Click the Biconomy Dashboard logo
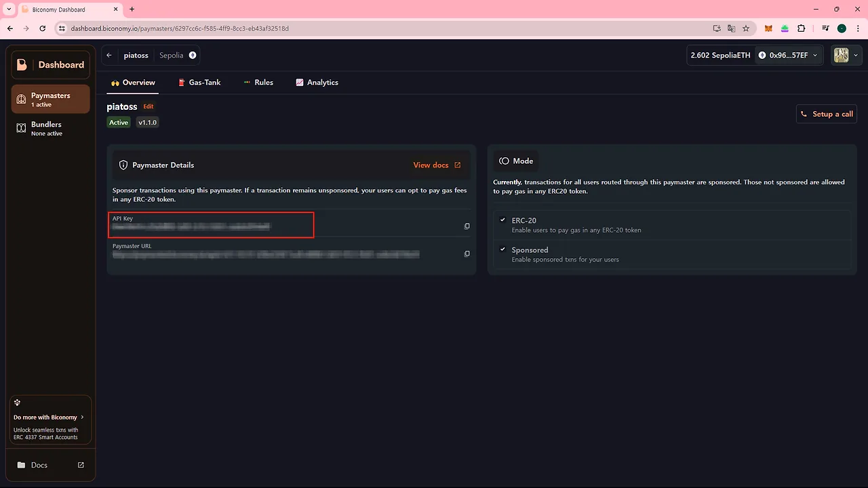The width and height of the screenshot is (868, 488). 51,65
